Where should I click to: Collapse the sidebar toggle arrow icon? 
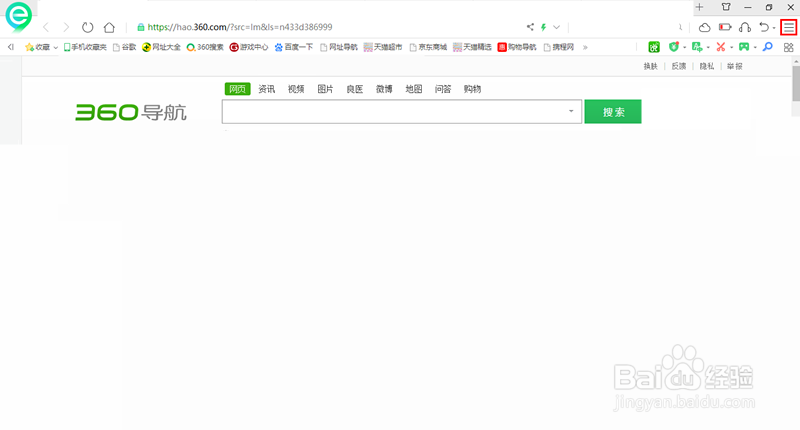pos(11,47)
